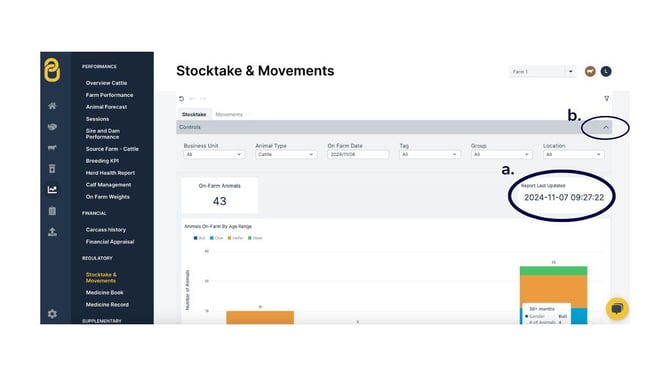The width and height of the screenshot is (670, 376).
Task: Toggle the Bull legend series
Action: (200, 238)
